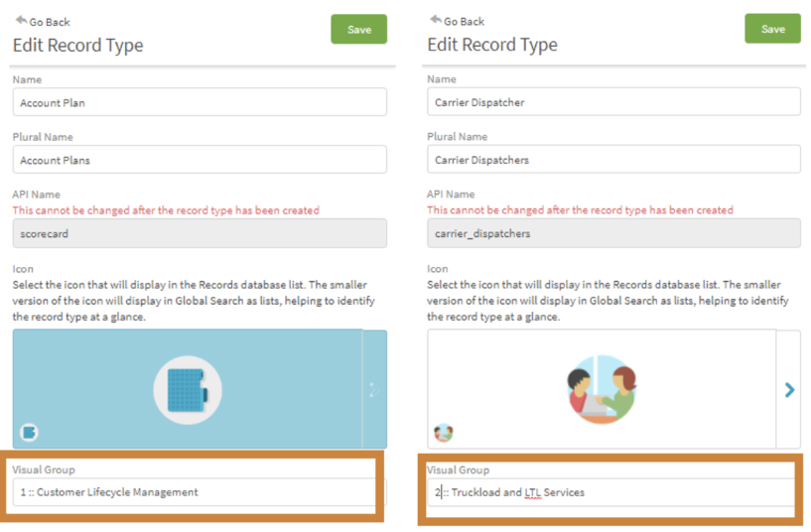Save the Carrier Dispatcher record type

click(x=772, y=29)
